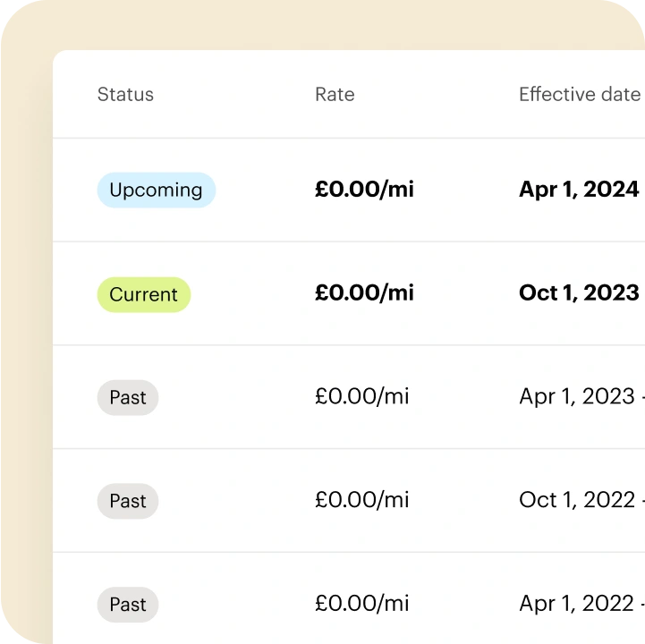Click the Past badge for Apr 1, 2022
The width and height of the screenshot is (645, 644).
tap(127, 606)
